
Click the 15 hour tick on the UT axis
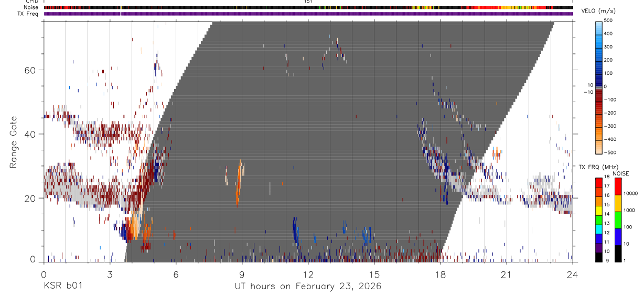click(x=374, y=274)
